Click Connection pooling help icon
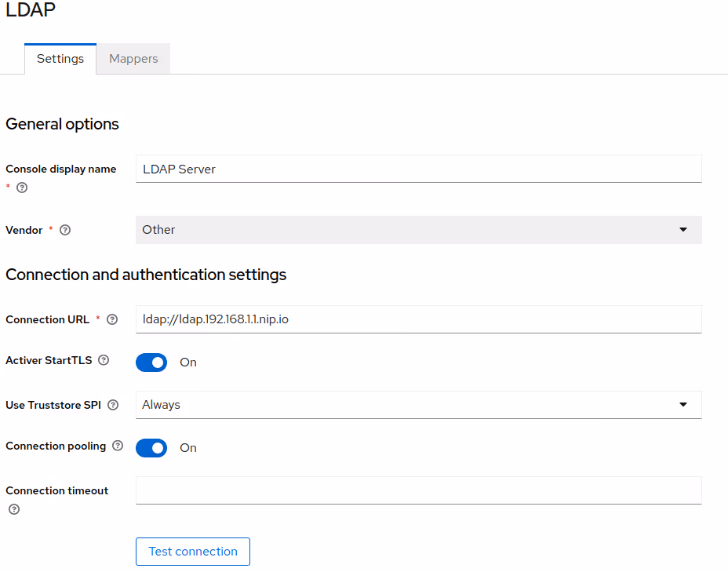The width and height of the screenshot is (728, 572). pyautogui.click(x=118, y=446)
